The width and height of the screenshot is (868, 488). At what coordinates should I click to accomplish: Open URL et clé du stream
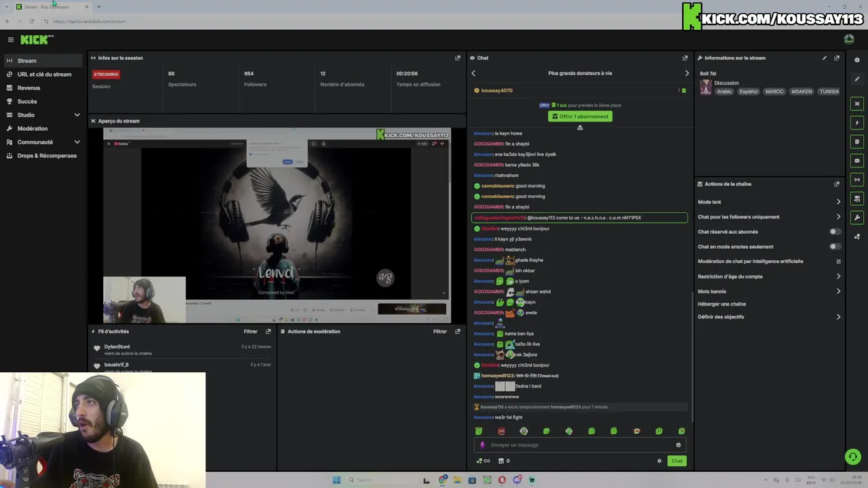[44, 75]
